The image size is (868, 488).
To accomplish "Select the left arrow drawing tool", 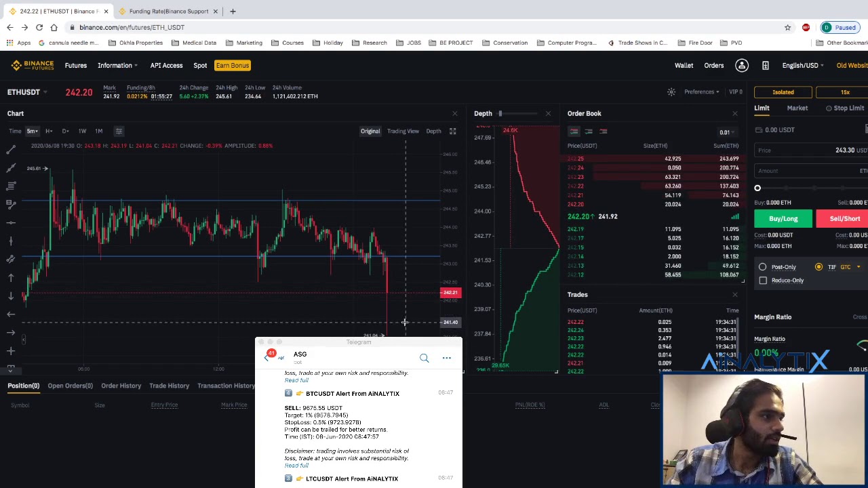I will pos(11,314).
